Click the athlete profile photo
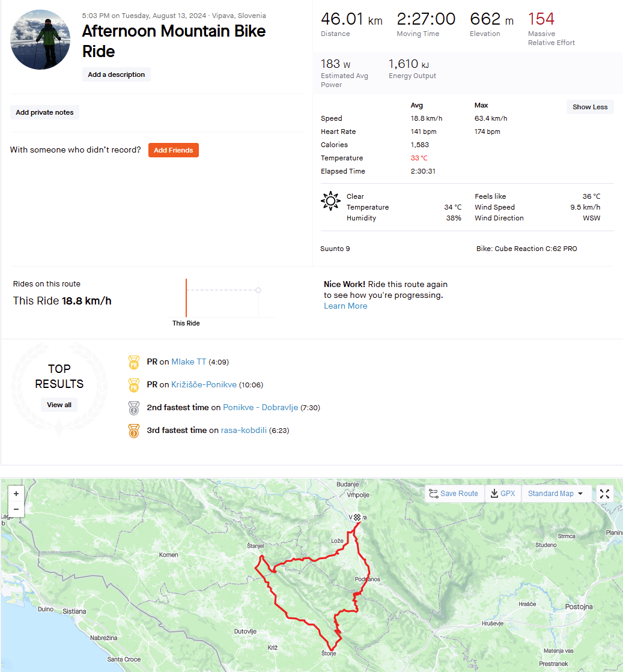This screenshot has width=623, height=672. coord(40,40)
